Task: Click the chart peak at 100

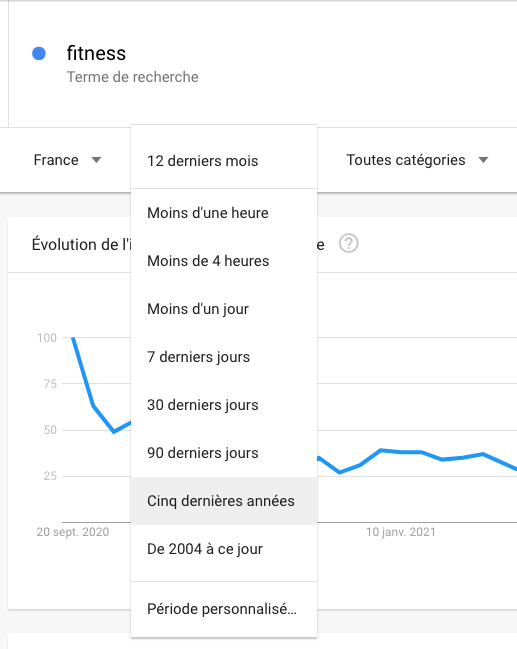Action: 73,338
